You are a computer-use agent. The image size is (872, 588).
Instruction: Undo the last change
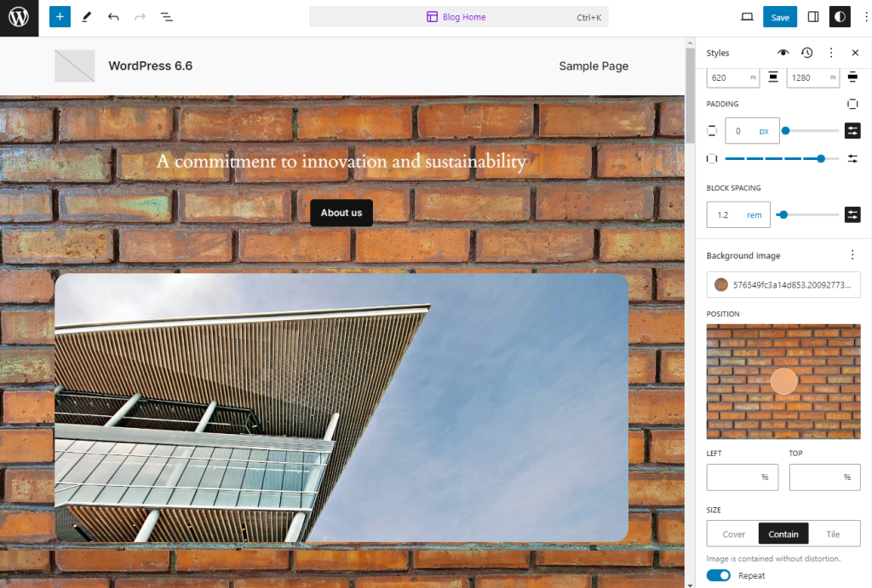(x=113, y=17)
